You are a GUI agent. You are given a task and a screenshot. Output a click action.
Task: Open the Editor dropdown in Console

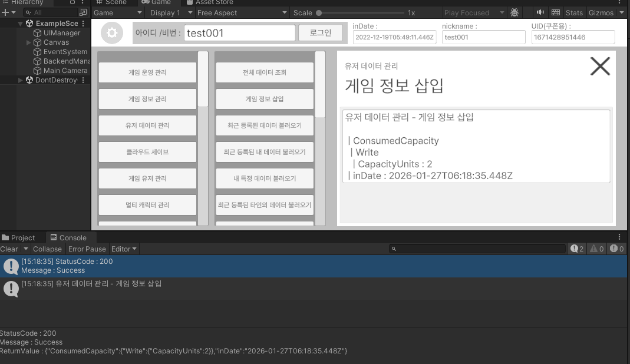click(x=124, y=249)
